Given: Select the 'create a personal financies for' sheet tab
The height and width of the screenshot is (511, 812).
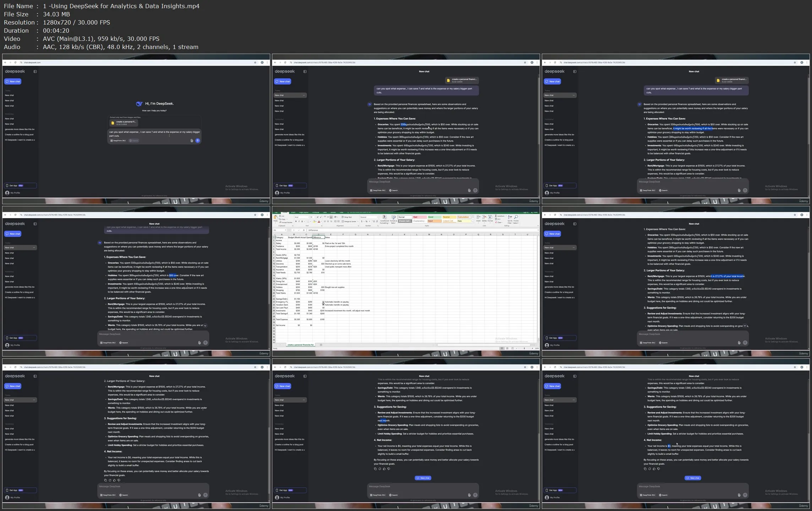Looking at the screenshot, I should [300, 345].
